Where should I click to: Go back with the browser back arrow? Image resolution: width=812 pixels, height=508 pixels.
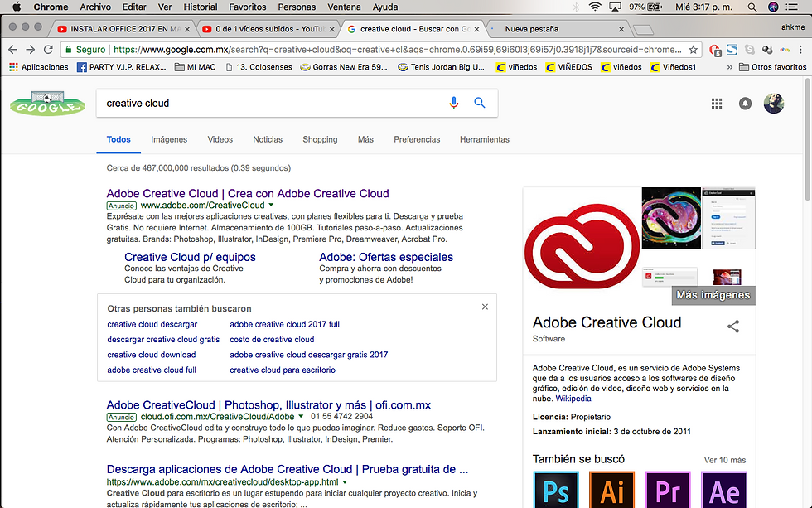(x=13, y=49)
